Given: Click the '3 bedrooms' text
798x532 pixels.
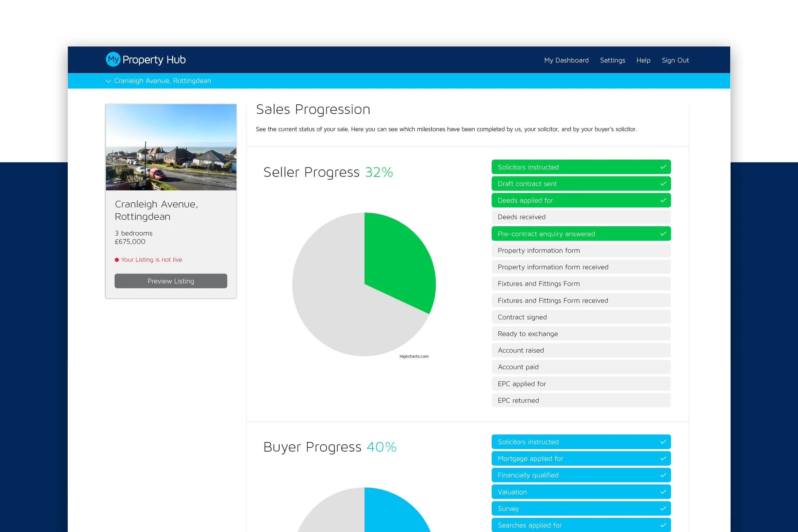Looking at the screenshot, I should point(133,233).
